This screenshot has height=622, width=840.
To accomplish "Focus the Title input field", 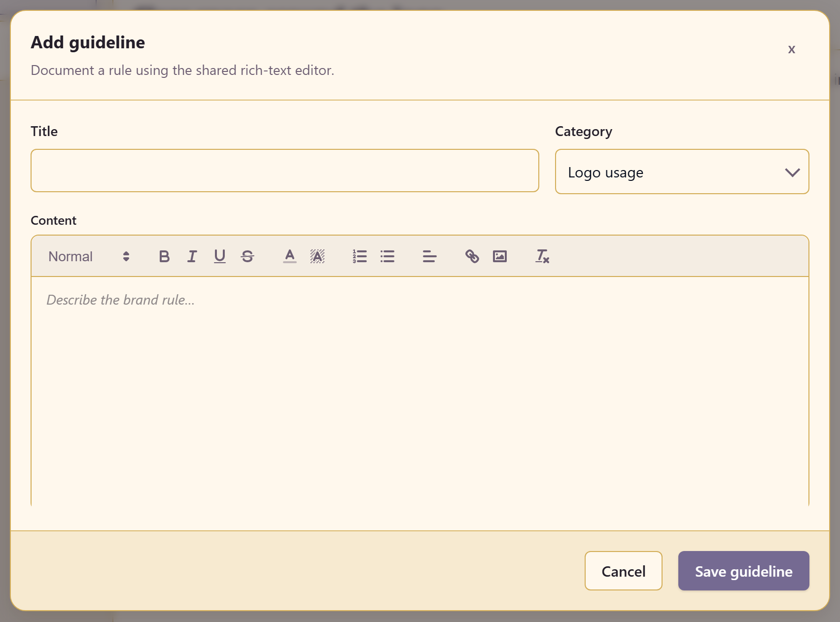I will (284, 171).
